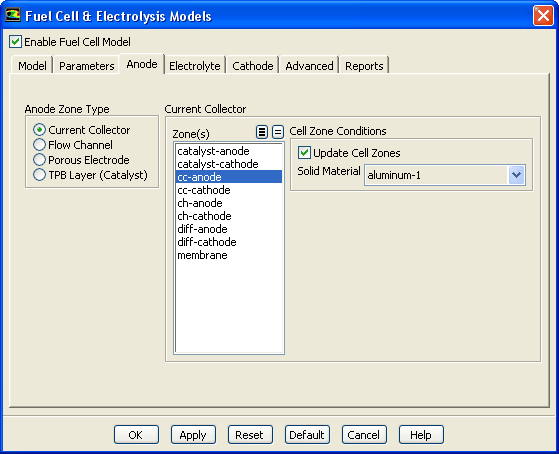559x454 pixels.
Task: Click the Apply button
Action: (193, 435)
